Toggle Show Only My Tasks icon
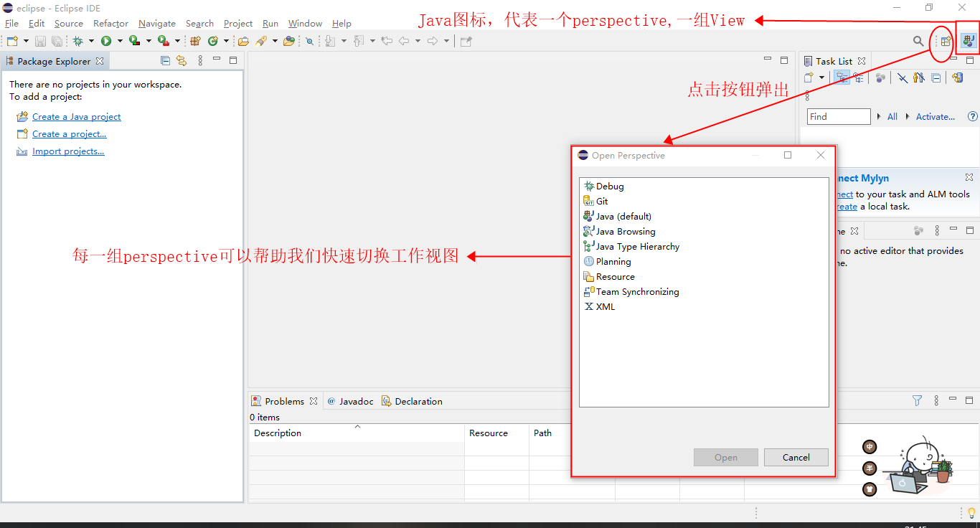Image resolution: width=980 pixels, height=528 pixels. [918, 77]
